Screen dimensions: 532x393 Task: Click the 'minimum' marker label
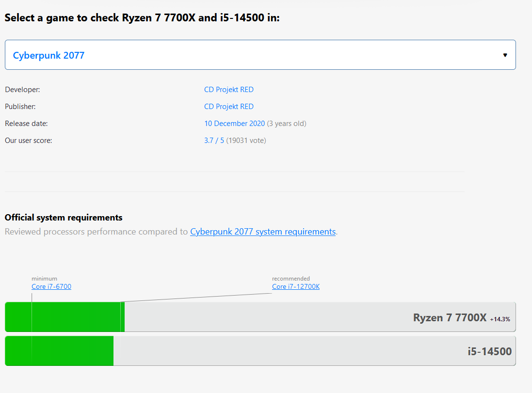44,279
